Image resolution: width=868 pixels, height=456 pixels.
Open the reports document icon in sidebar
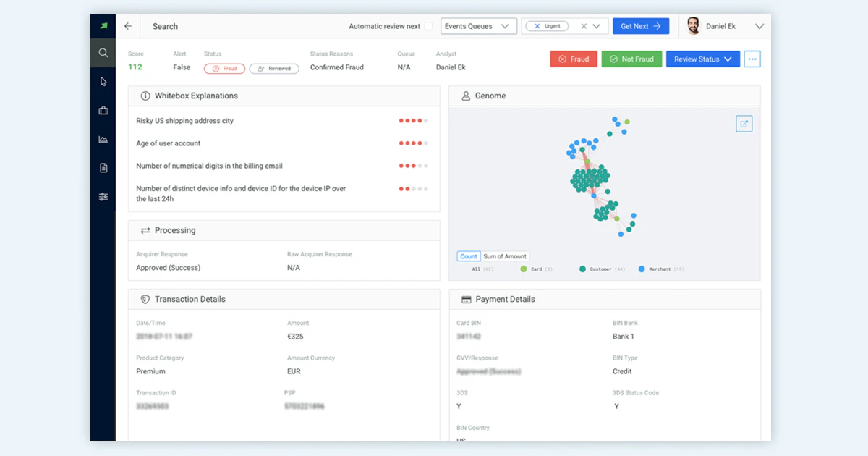103,167
